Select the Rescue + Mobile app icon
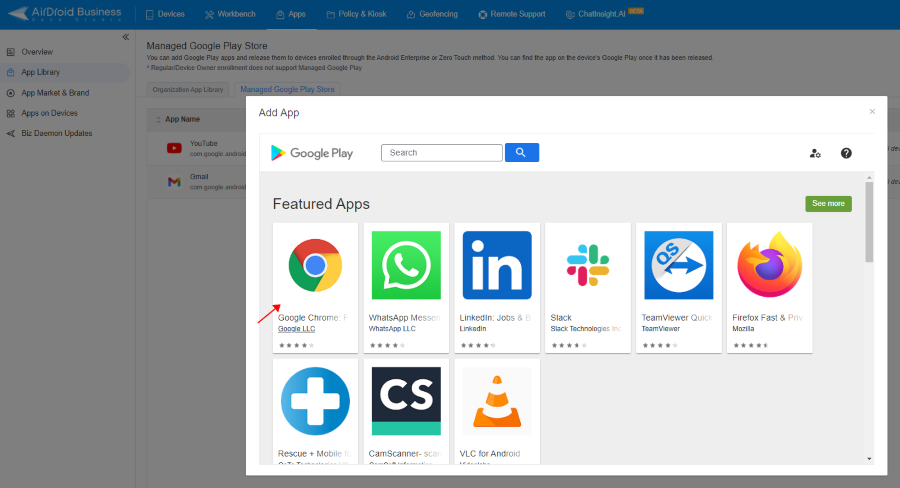This screenshot has height=488, width=900. point(315,401)
